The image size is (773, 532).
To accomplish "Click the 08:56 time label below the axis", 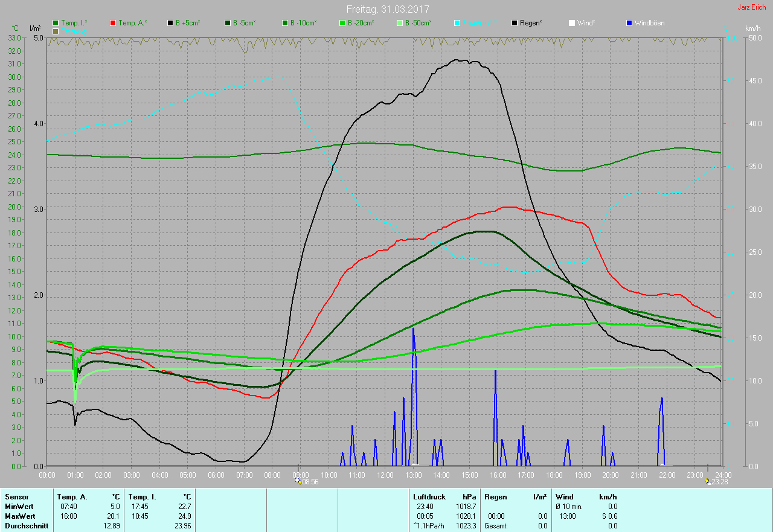I will (x=310, y=482).
